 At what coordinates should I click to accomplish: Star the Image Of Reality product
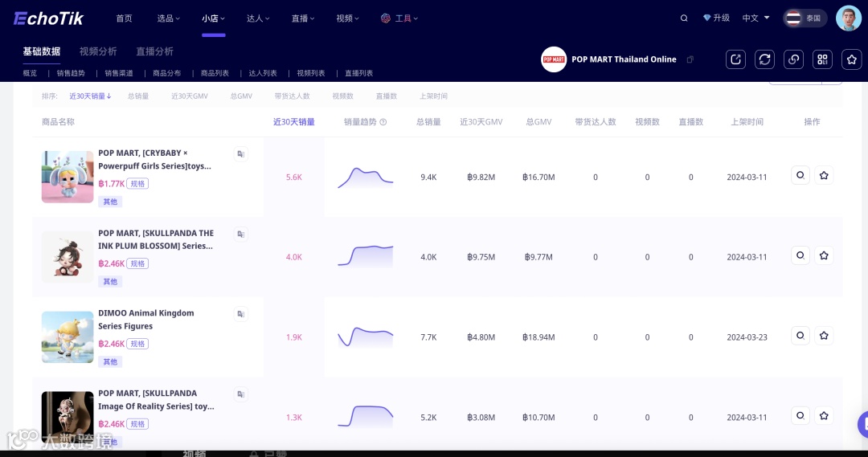824,415
